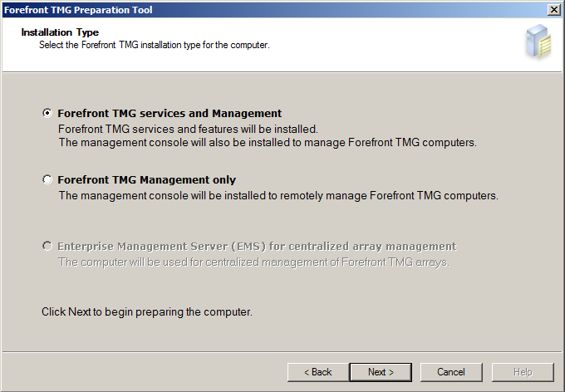Choose the Forefront TMG Management only radio button
Viewport: 565px width, 392px height.
(x=47, y=179)
